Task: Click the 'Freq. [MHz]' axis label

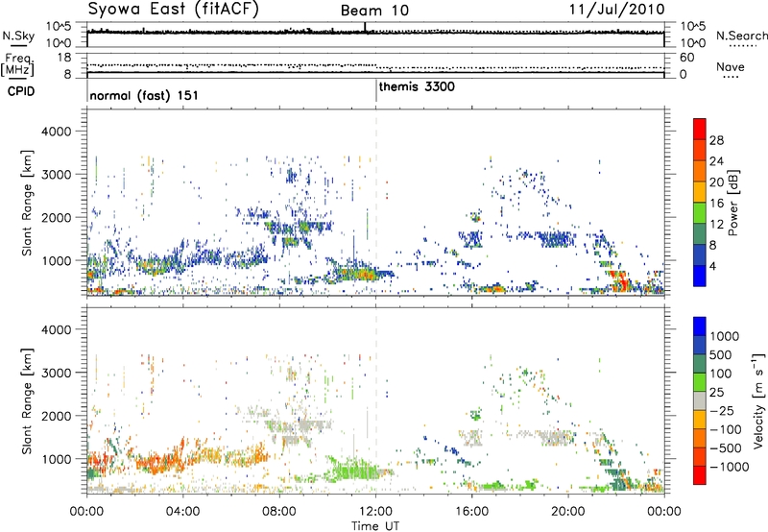Action: pyautogui.click(x=18, y=64)
